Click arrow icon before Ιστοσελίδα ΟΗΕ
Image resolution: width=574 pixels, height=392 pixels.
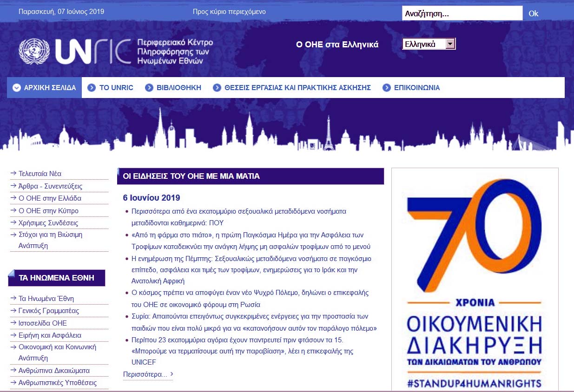click(13, 323)
